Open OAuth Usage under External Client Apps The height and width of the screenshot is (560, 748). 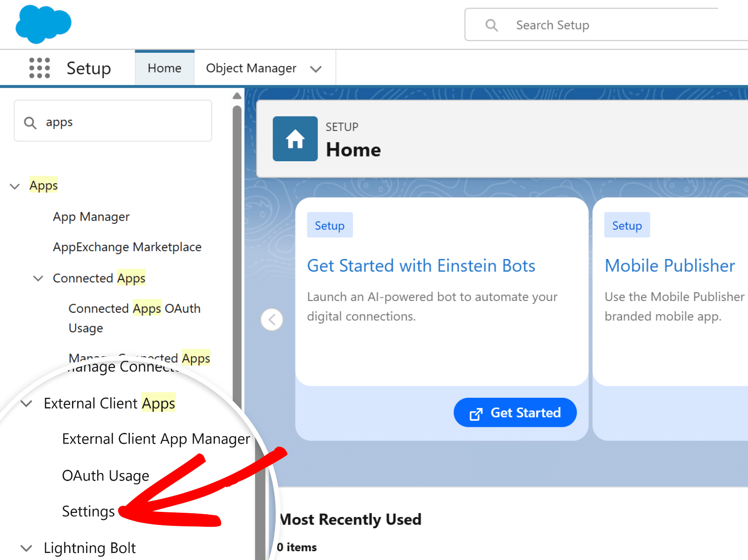pyautogui.click(x=106, y=475)
